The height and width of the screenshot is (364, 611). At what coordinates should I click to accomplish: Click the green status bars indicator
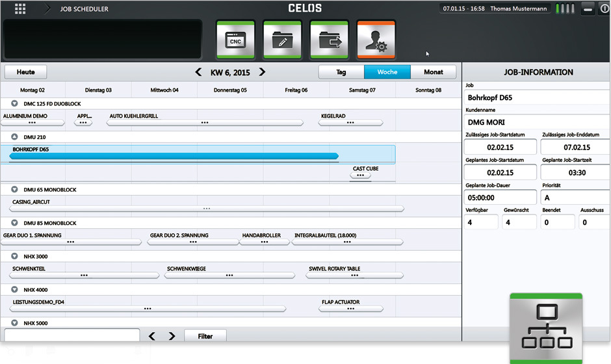(565, 8)
